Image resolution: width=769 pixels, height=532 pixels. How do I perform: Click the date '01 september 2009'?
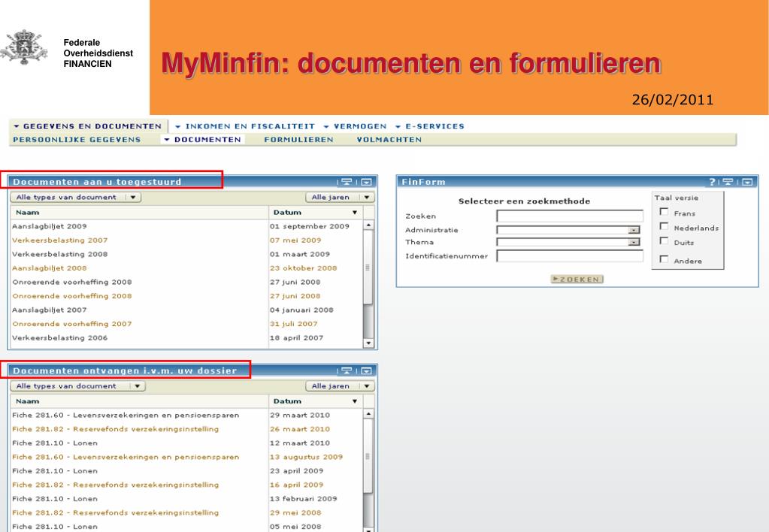310,226
